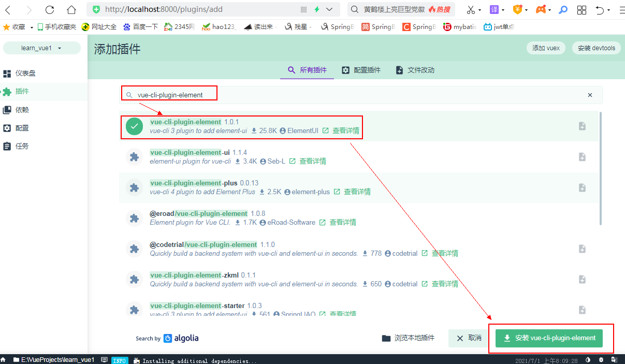Select the vue-cli-plugin-element-ui 1.1.4 plugin

(359, 157)
